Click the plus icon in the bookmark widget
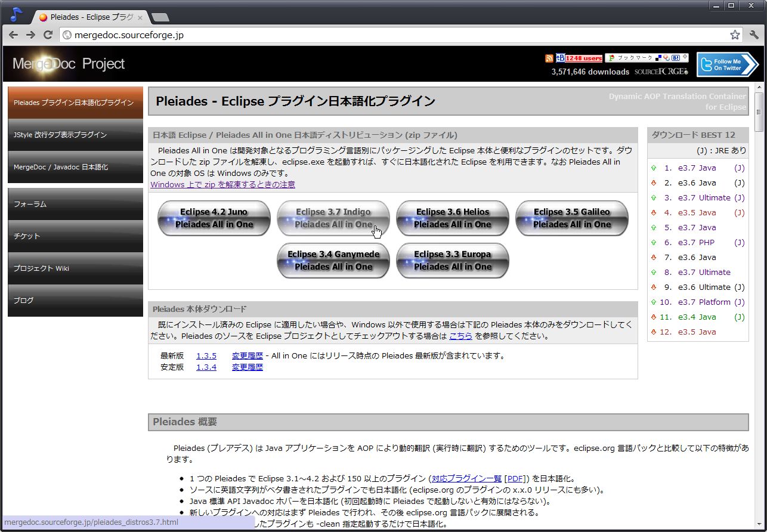Viewport: 767px width, 532px height. tap(685, 58)
